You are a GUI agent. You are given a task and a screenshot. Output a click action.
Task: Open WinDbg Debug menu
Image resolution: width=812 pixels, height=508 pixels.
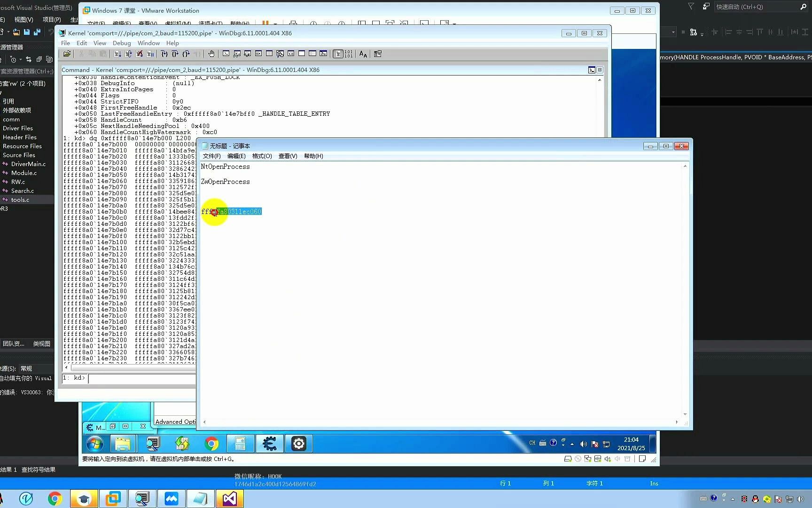(122, 43)
